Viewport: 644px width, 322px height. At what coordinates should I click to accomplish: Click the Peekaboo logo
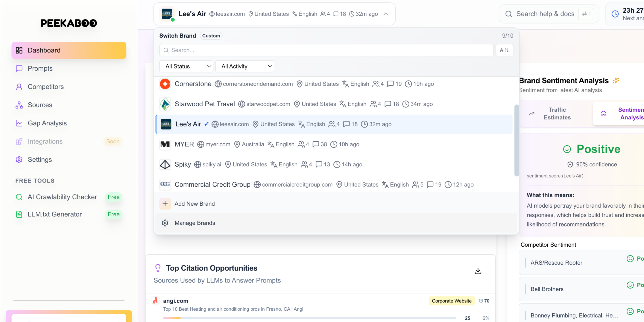(x=69, y=23)
